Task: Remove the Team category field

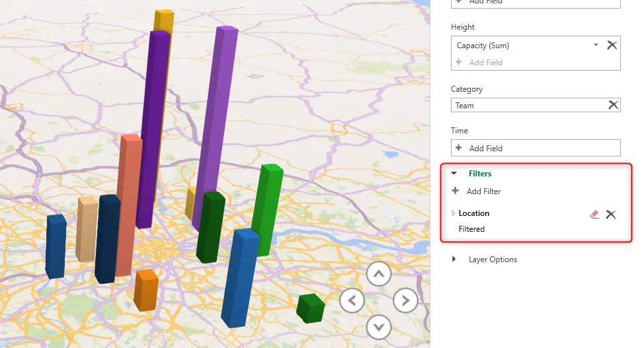Action: pyautogui.click(x=613, y=105)
